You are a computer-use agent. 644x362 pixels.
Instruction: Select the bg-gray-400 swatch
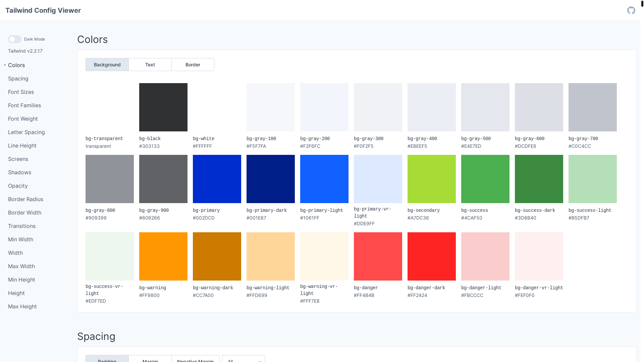(x=432, y=107)
